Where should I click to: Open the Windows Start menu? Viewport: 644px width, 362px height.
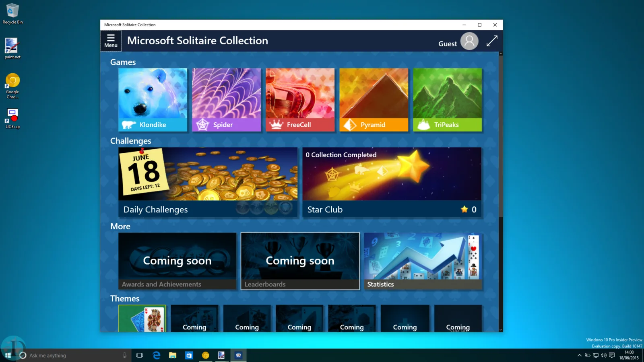click(x=8, y=355)
